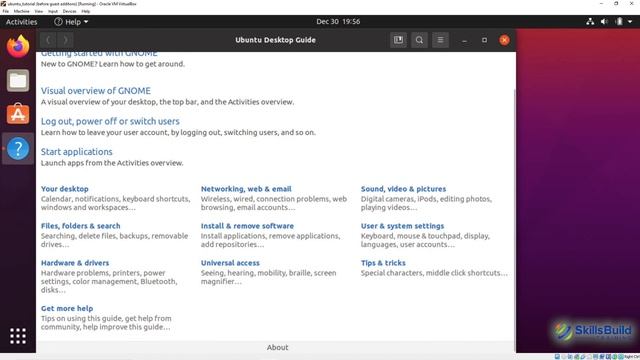The image size is (640, 360).
Task: Maximize the Ubuntu Desktop Guide window
Action: (484, 40)
